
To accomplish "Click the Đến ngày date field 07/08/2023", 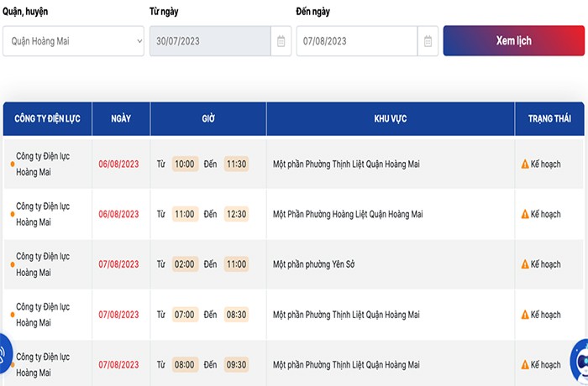I will [x=356, y=41].
